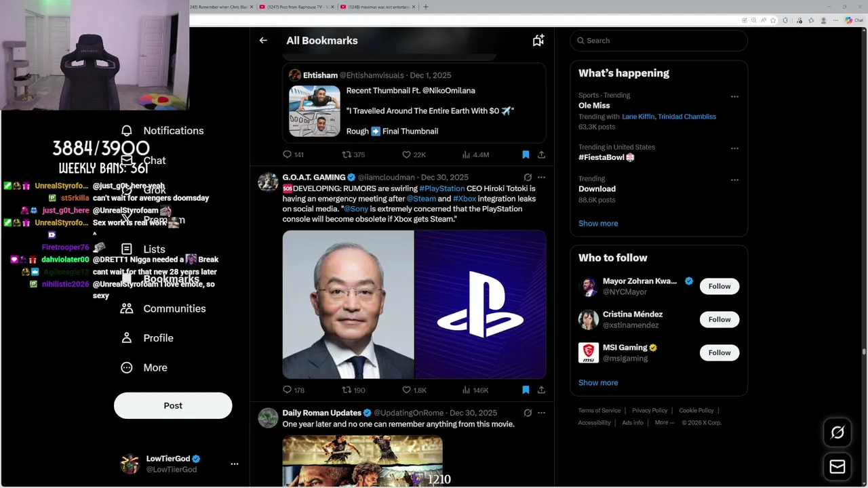This screenshot has height=488, width=868.
Task: Open more options for Download trend
Action: [x=734, y=180]
